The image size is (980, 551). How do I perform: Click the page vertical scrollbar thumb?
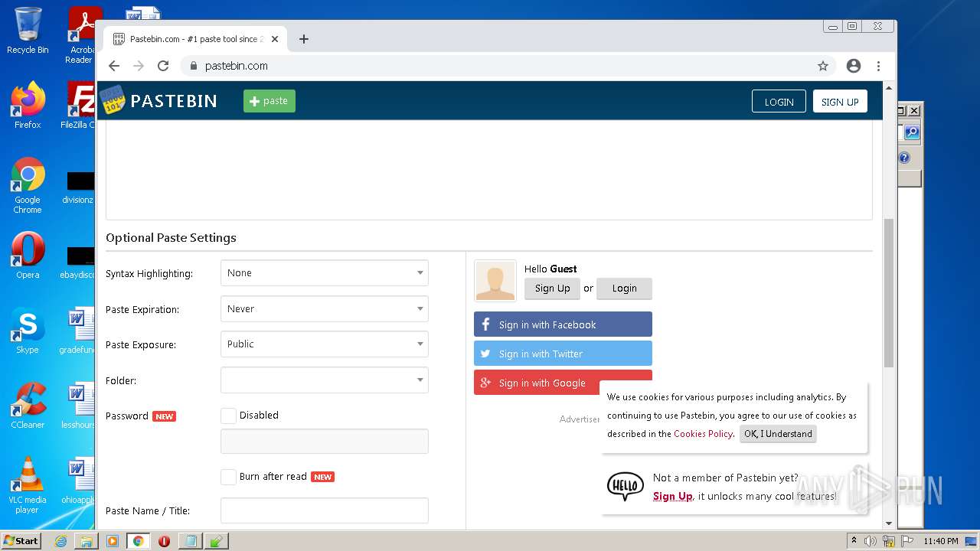(889, 293)
